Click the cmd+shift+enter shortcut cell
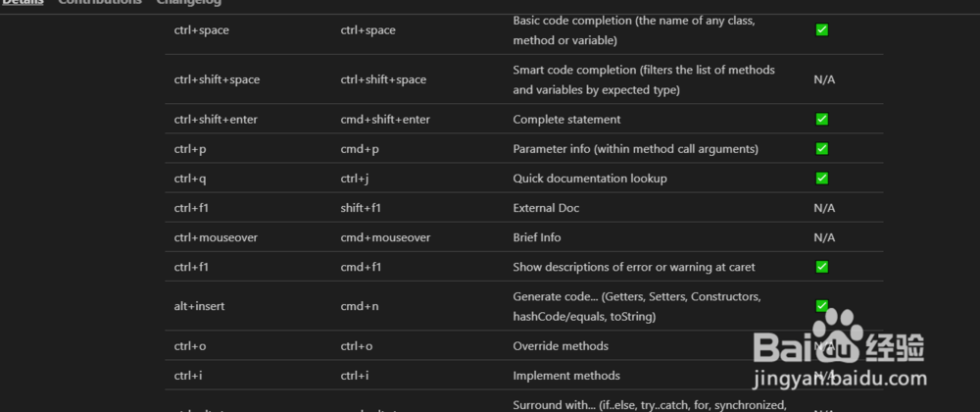The width and height of the screenshot is (980, 412). (x=385, y=120)
